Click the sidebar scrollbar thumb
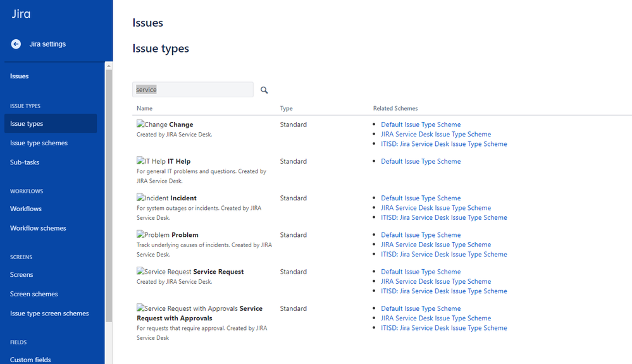632x364 pixels. tap(108, 195)
